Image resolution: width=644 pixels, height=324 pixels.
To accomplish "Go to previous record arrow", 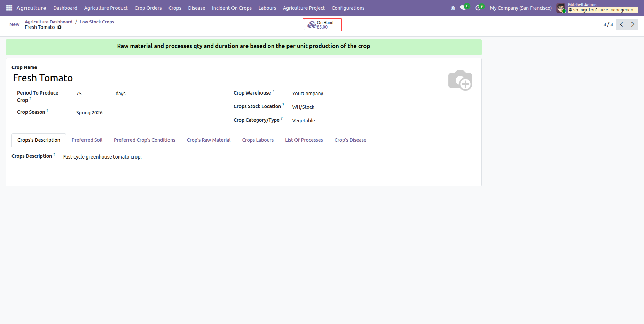I will [x=621, y=24].
